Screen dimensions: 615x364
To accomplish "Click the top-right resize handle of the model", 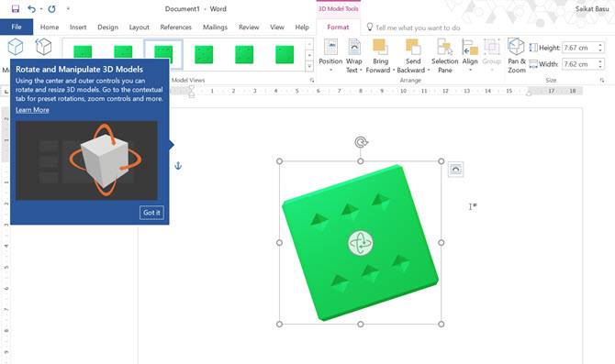I will click(x=442, y=161).
